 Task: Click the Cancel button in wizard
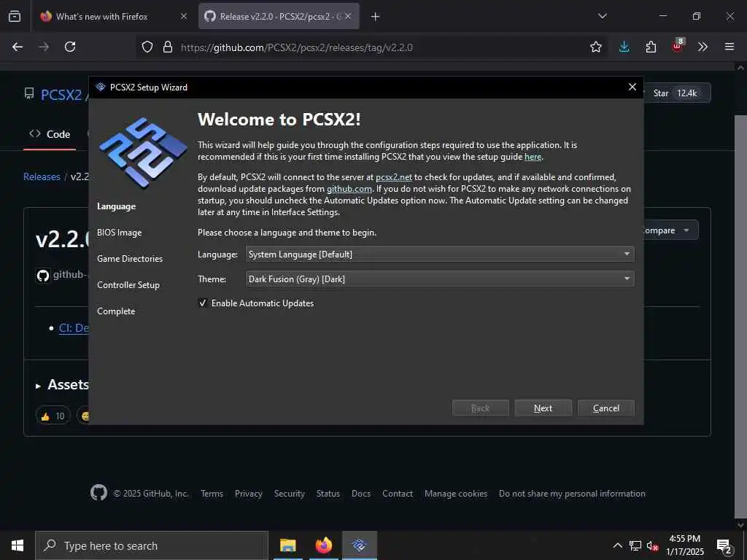pos(606,408)
